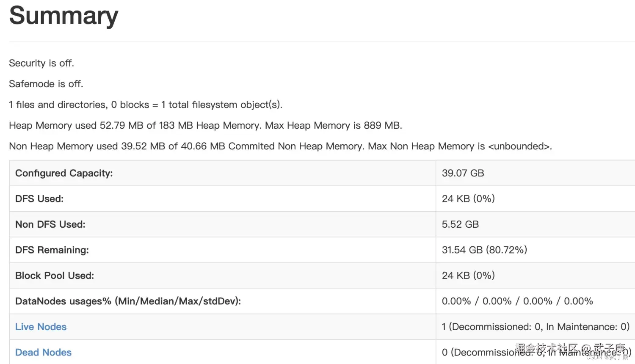The height and width of the screenshot is (364, 635).
Task: Click the DFS Used row label
Action: [39, 199]
